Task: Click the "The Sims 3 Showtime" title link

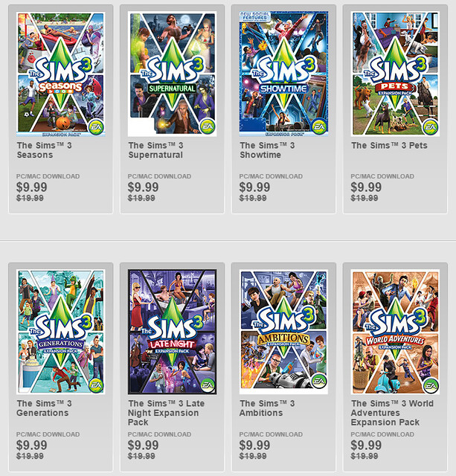Action: [267, 150]
